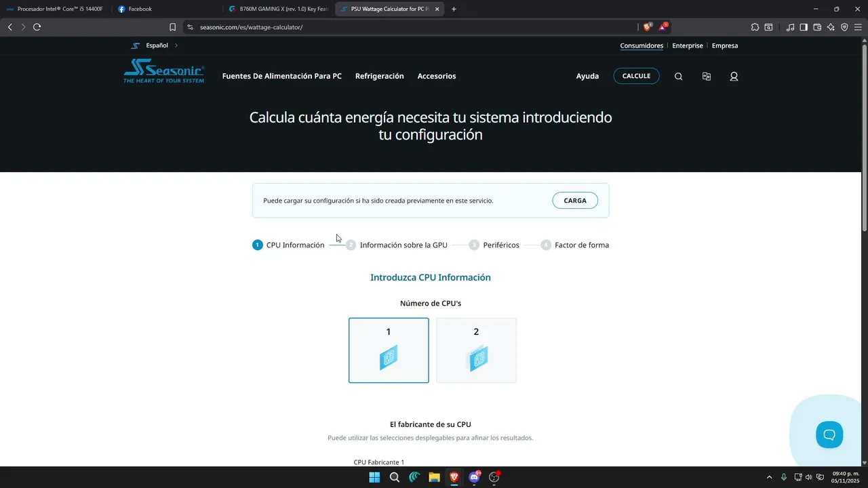Toggle the browser sidebar panel icon

pyautogui.click(x=804, y=27)
